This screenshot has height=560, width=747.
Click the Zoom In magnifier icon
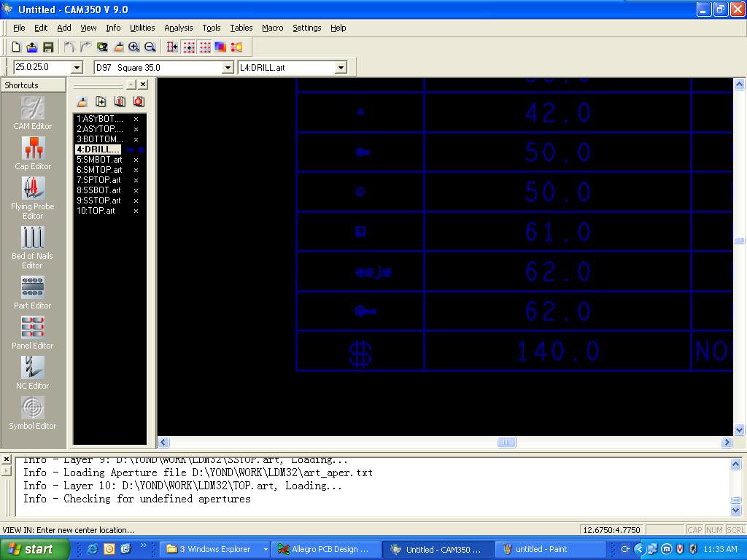pos(134,47)
